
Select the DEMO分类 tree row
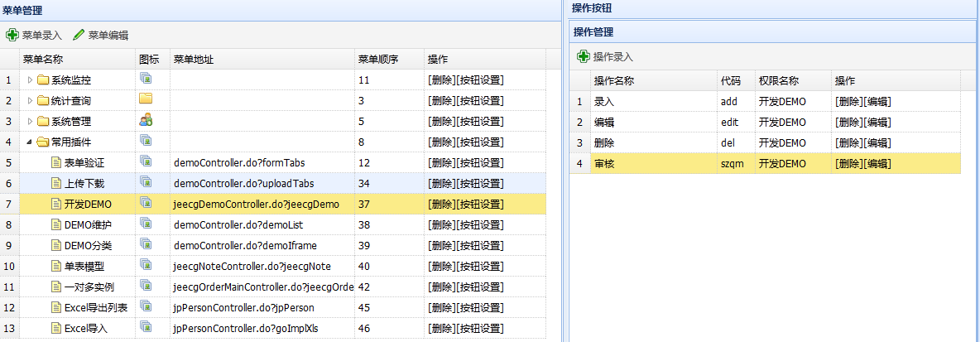[x=273, y=246]
